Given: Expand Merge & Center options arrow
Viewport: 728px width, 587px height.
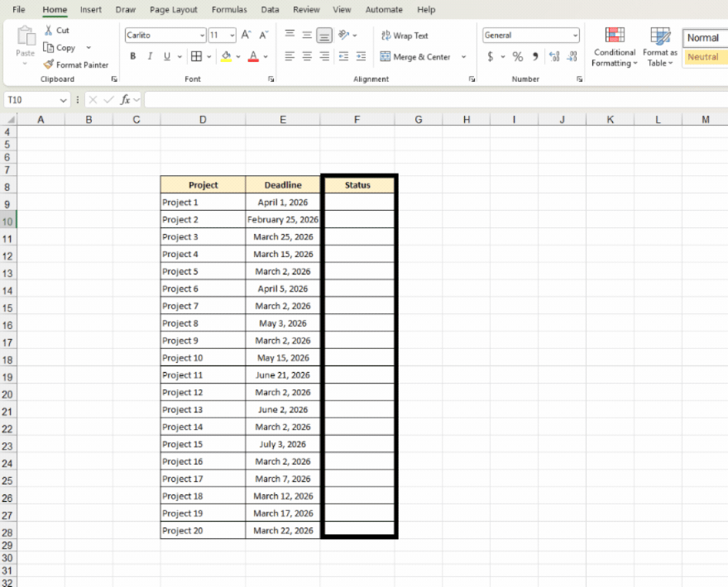Looking at the screenshot, I should coord(463,56).
